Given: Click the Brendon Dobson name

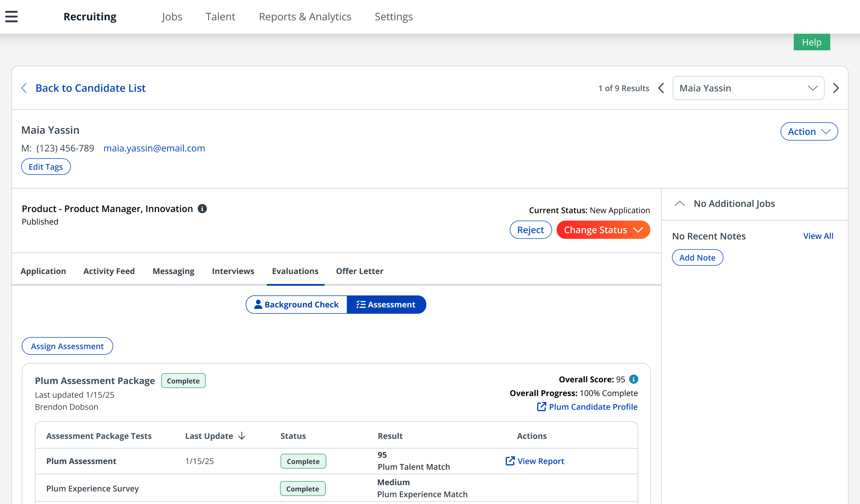Looking at the screenshot, I should click(67, 406).
